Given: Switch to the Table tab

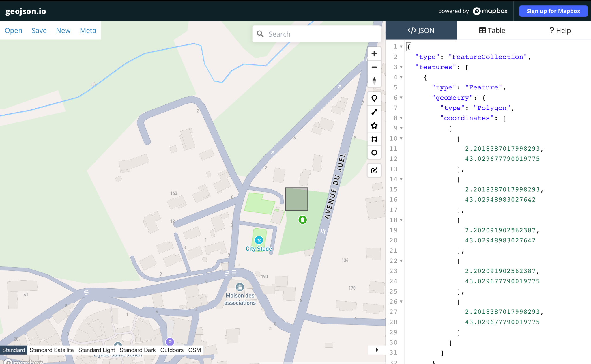Looking at the screenshot, I should [492, 30].
